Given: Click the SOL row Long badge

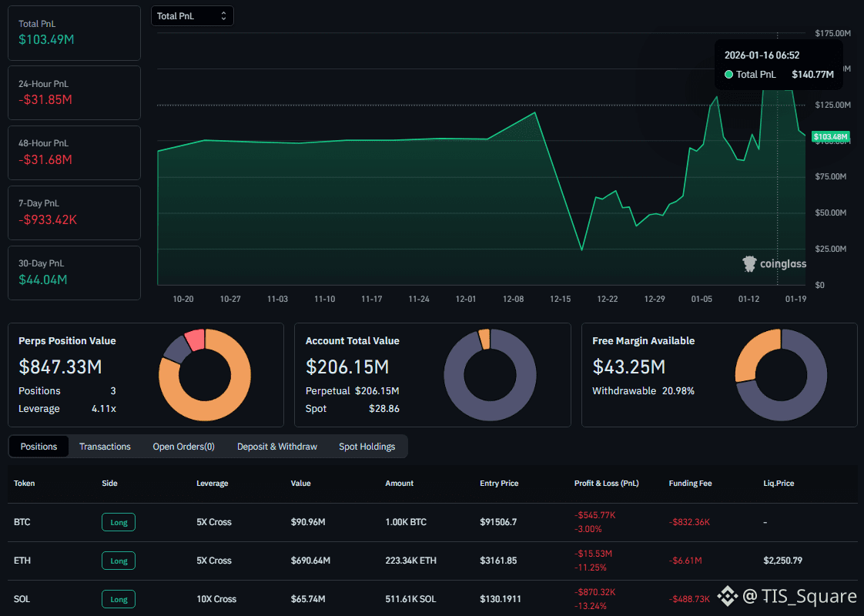Looking at the screenshot, I should 119,599.
